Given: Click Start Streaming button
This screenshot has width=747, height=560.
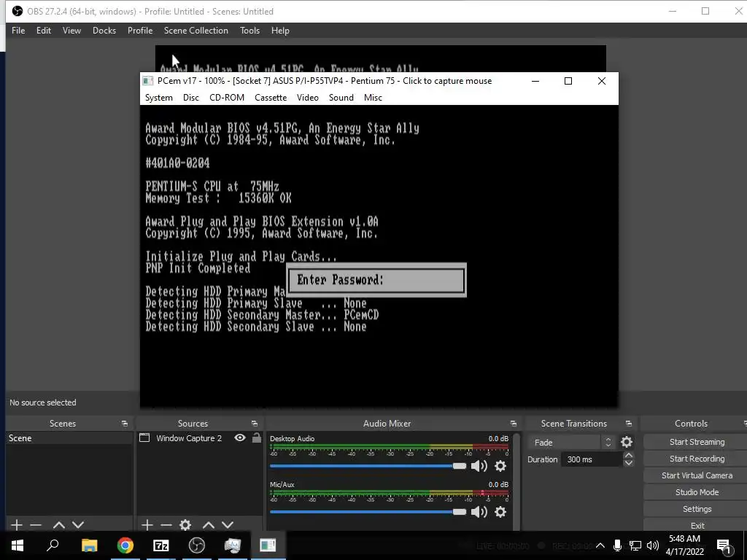Looking at the screenshot, I should (x=697, y=442).
